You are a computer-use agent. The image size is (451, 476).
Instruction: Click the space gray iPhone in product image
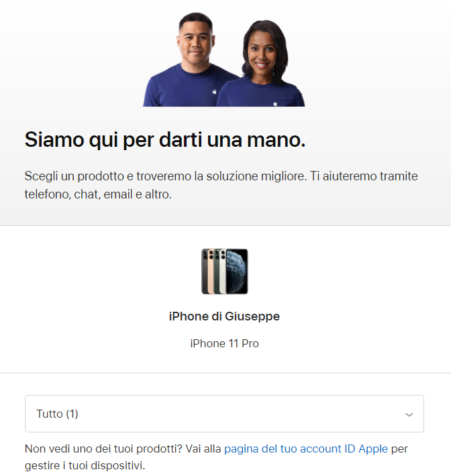coord(204,272)
